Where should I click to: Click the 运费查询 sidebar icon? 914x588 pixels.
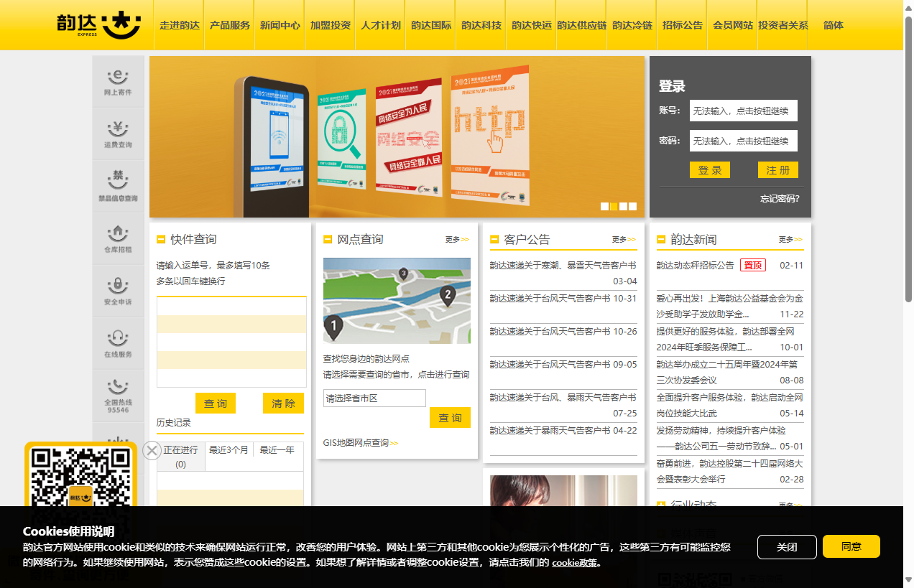click(x=118, y=134)
